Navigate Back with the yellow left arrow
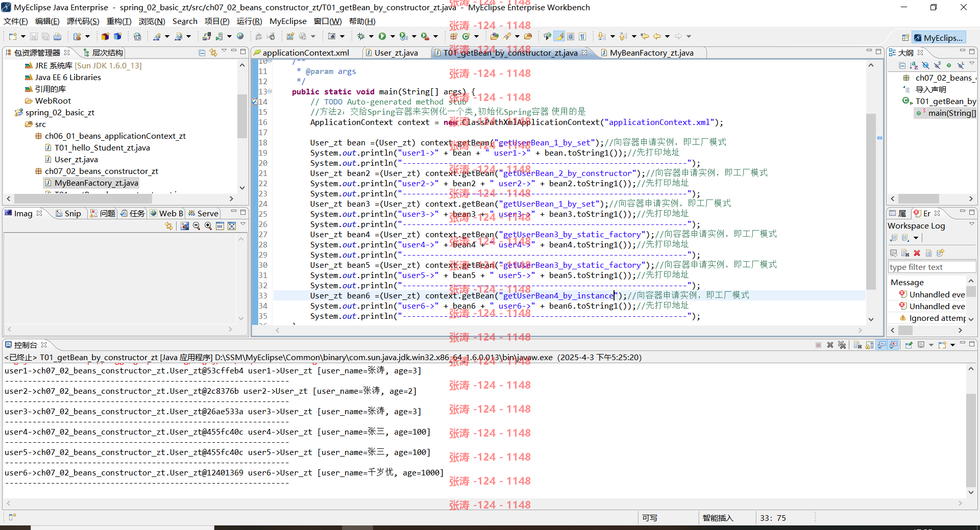 click(x=657, y=36)
